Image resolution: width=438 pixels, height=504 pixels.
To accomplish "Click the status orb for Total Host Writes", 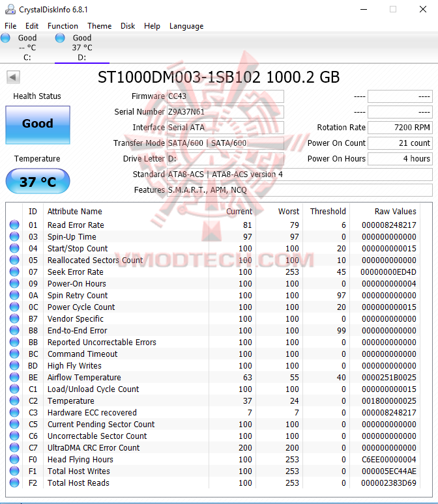I will pos(14,471).
